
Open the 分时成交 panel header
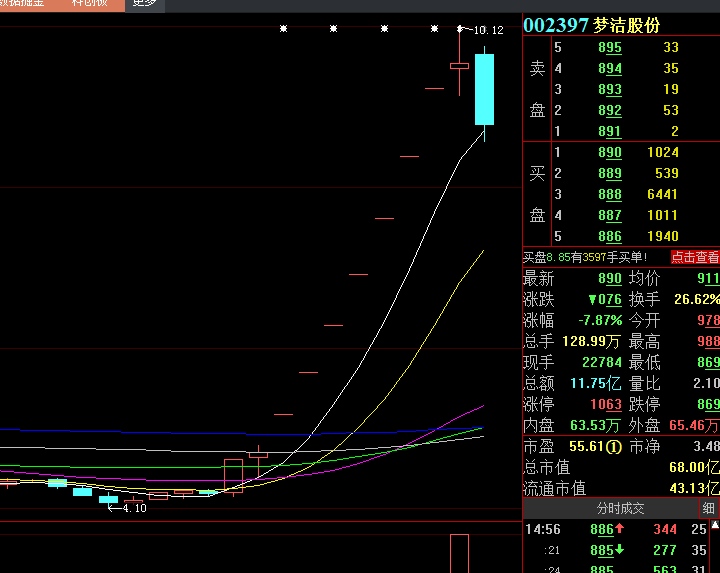(620, 509)
